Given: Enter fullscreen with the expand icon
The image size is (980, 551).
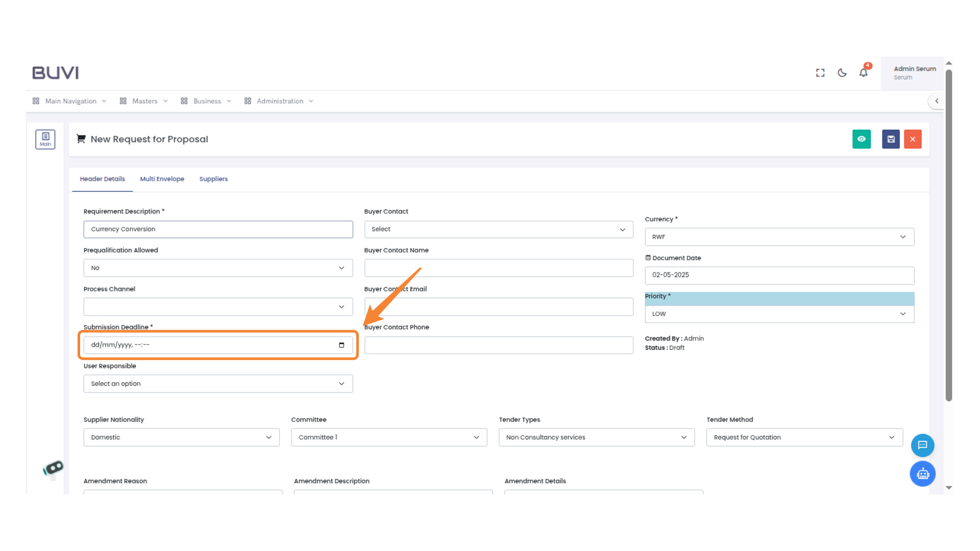Looking at the screenshot, I should [820, 73].
